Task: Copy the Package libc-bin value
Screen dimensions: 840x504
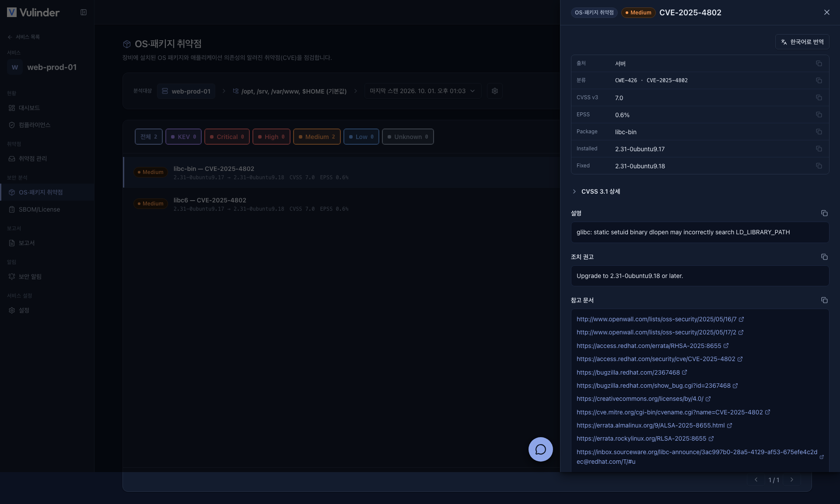Action: [819, 132]
